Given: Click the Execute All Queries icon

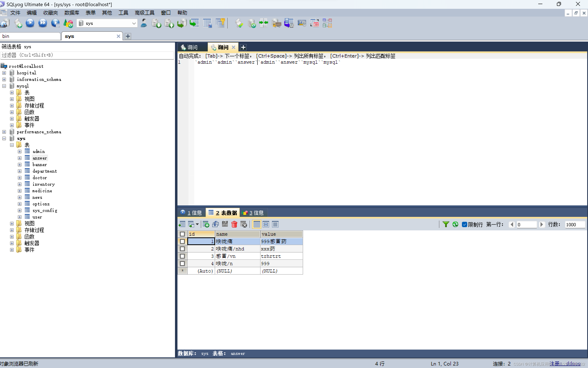Looking at the screenshot, I should pos(43,23).
